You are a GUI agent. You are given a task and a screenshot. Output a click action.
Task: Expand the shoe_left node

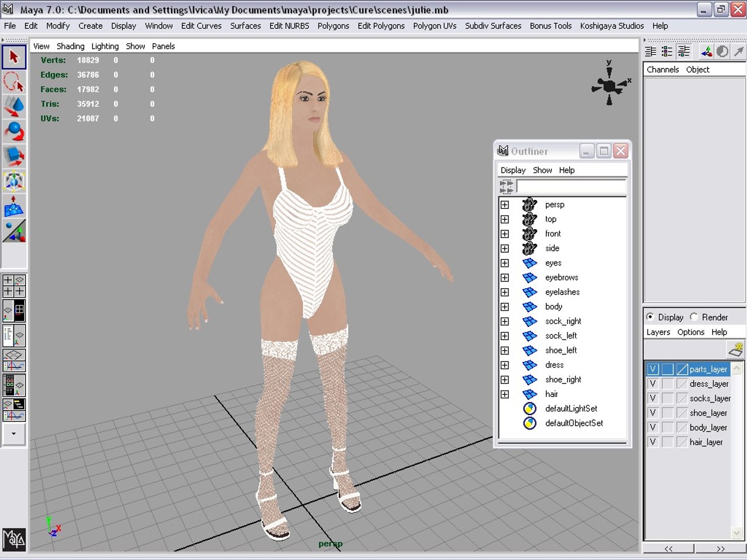(x=505, y=351)
